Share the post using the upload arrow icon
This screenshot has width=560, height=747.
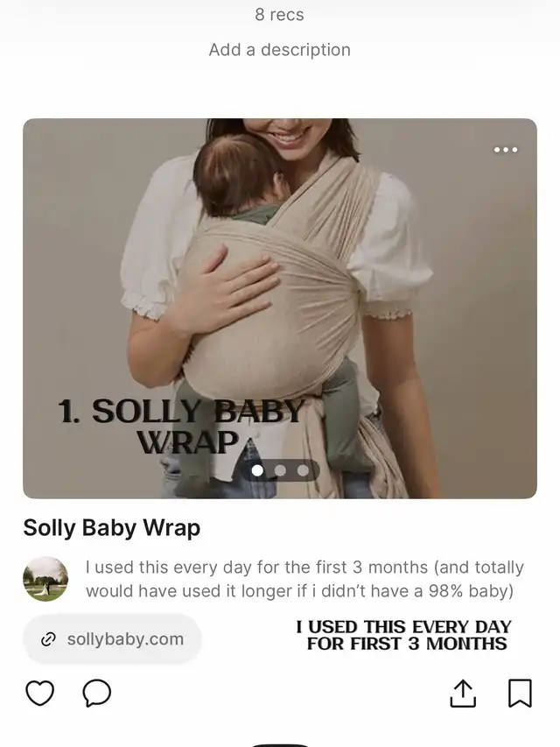pyautogui.click(x=462, y=694)
